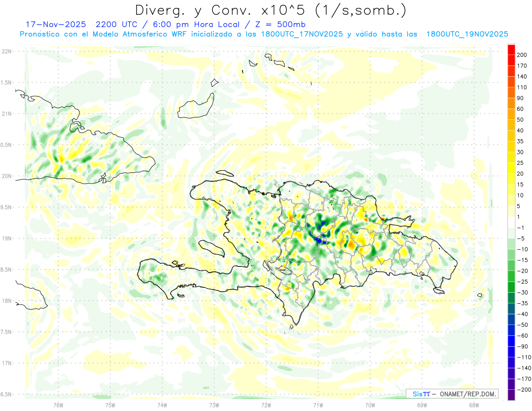Select the '7.5N' axis label
The width and height of the screenshot is (532, 411).
point(6,332)
